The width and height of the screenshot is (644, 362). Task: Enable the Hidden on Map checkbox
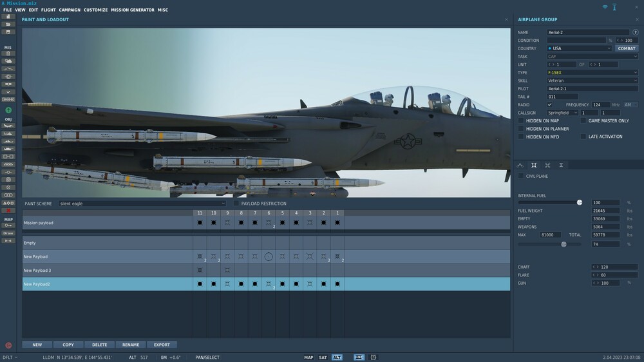[521, 120]
